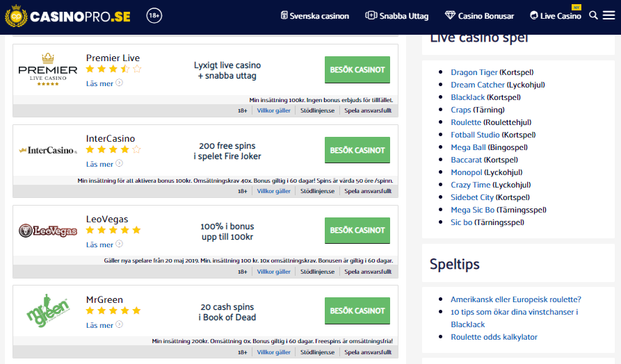Screen dimensions: 621x364
Task: Click the arrow icon beside InterCasino Läs mer
Action: [x=119, y=163]
